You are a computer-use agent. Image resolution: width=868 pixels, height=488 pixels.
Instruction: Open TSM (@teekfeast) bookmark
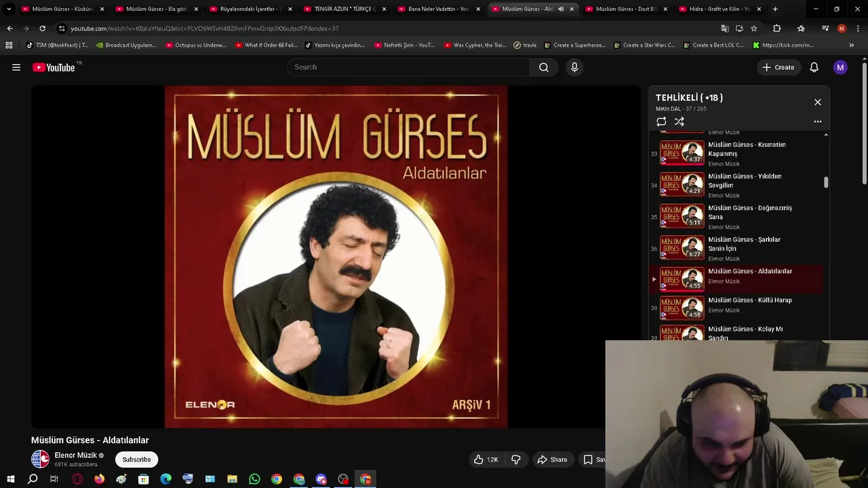click(x=58, y=45)
